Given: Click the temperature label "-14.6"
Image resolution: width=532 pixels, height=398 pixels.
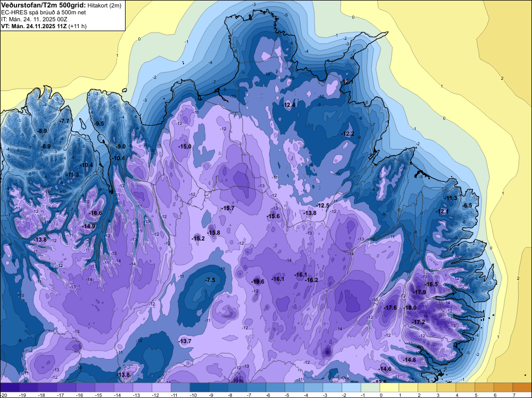Looking at the screenshot, I should coord(385,369).
